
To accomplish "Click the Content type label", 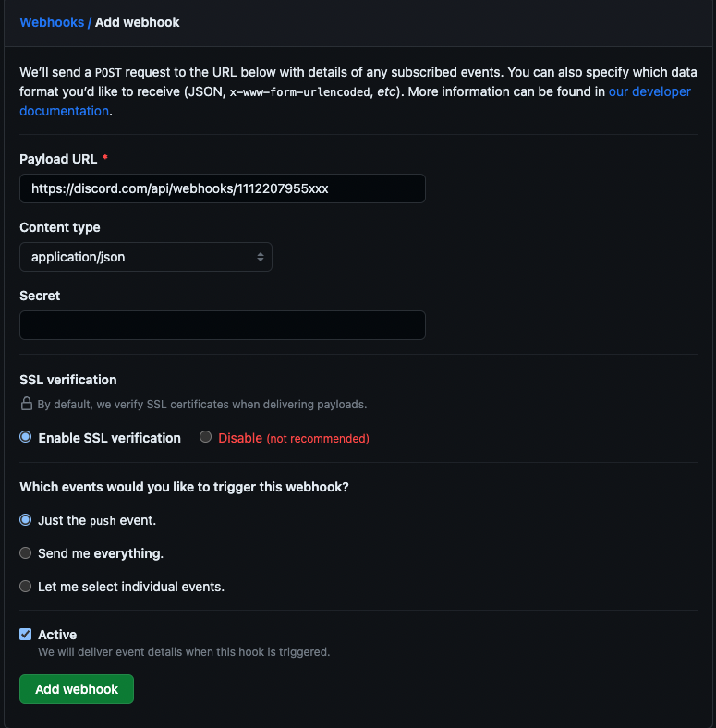I will click(60, 227).
